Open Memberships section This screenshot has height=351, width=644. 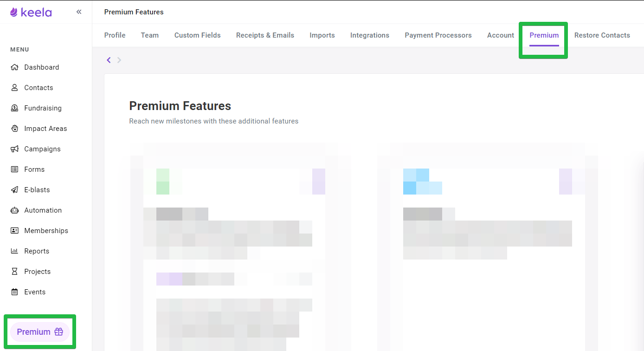click(x=46, y=231)
